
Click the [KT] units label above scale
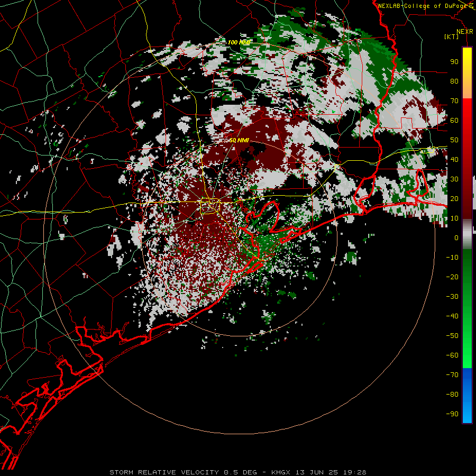coord(451,36)
